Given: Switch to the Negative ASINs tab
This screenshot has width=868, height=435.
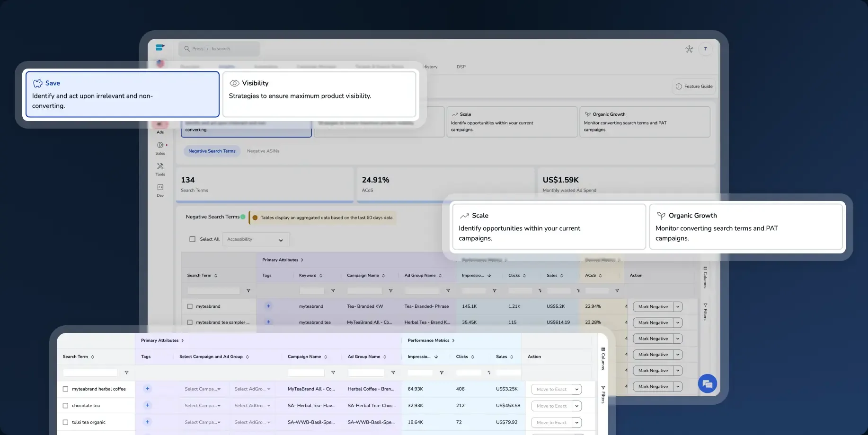Looking at the screenshot, I should (x=263, y=151).
